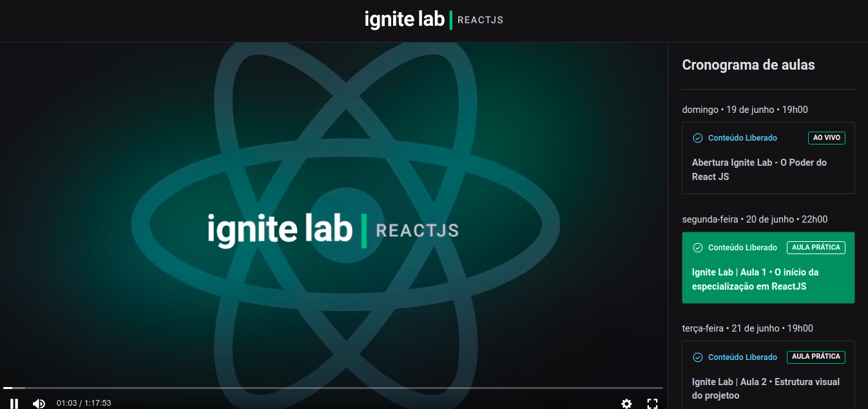Viewport: 868px width, 409px height.
Task: Open video settings gear icon
Action: click(626, 404)
